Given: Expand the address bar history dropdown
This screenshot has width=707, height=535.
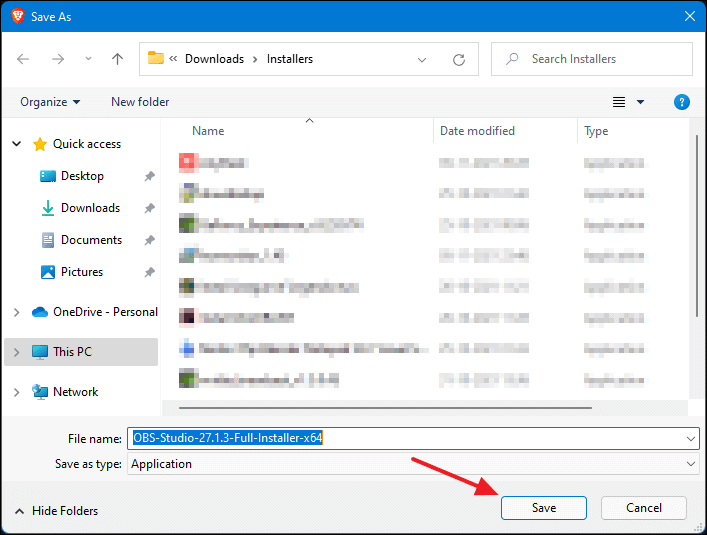Looking at the screenshot, I should [x=422, y=59].
